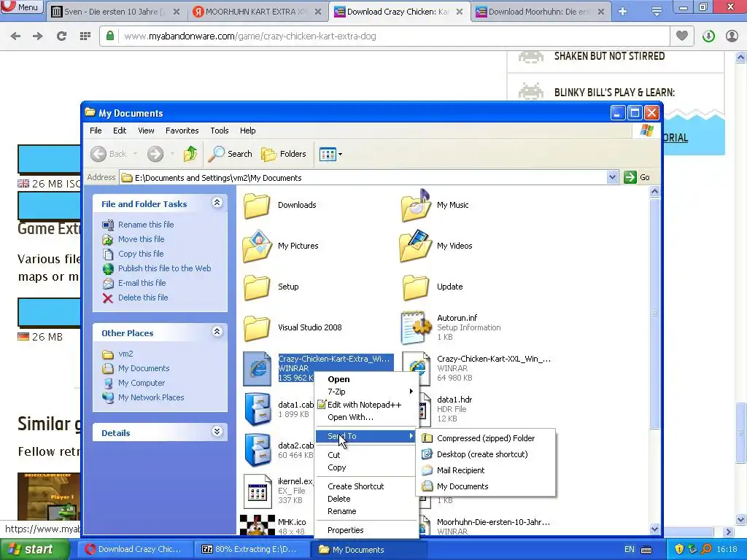The width and height of the screenshot is (747, 560).
Task: Choose Open in the context menu
Action: point(338,379)
